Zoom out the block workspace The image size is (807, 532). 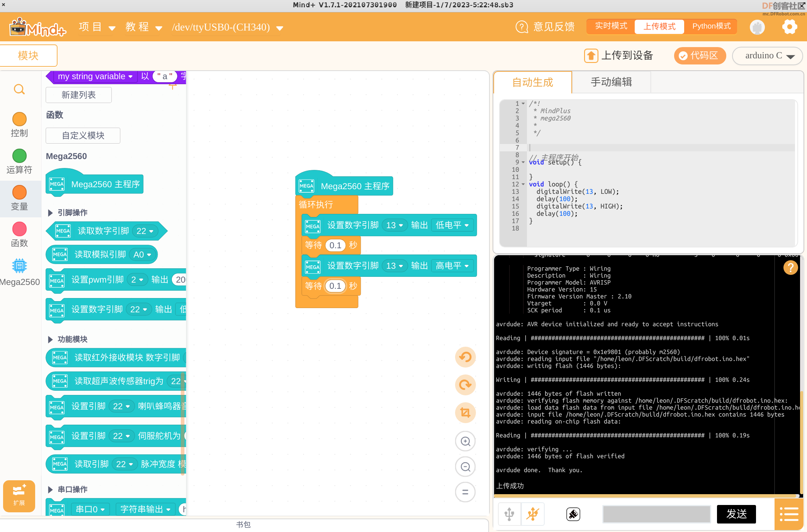[466, 467]
